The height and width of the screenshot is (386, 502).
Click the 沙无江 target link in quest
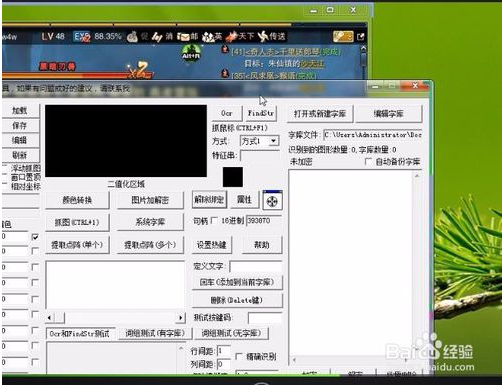pos(312,63)
